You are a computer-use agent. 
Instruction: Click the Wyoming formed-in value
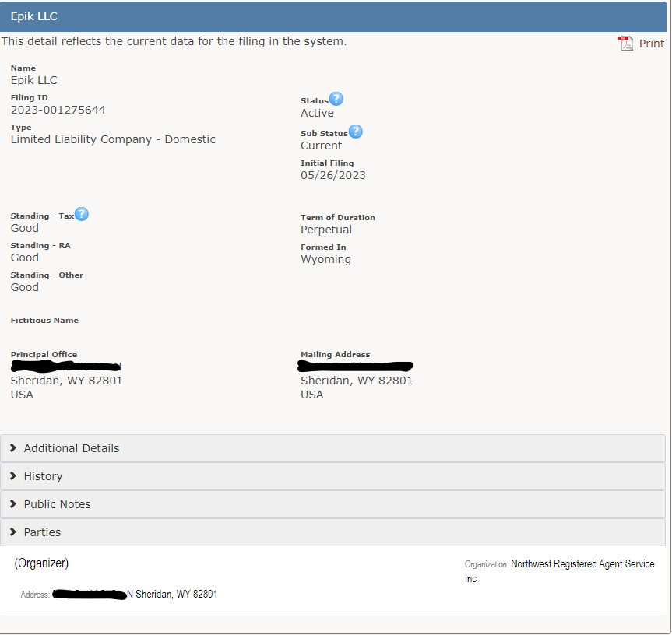[325, 259]
